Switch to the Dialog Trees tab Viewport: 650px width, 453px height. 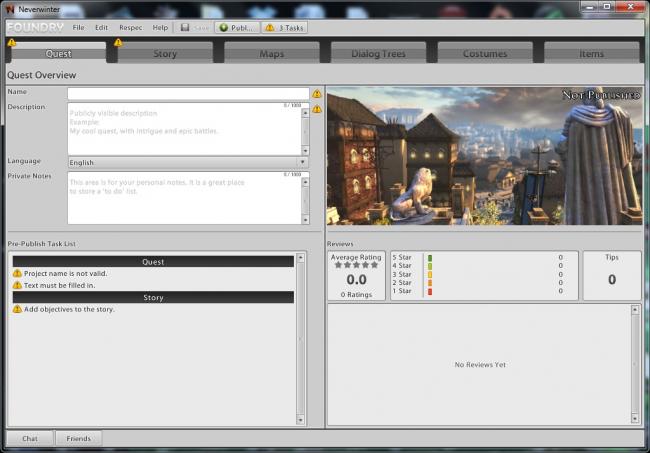pyautogui.click(x=378, y=53)
